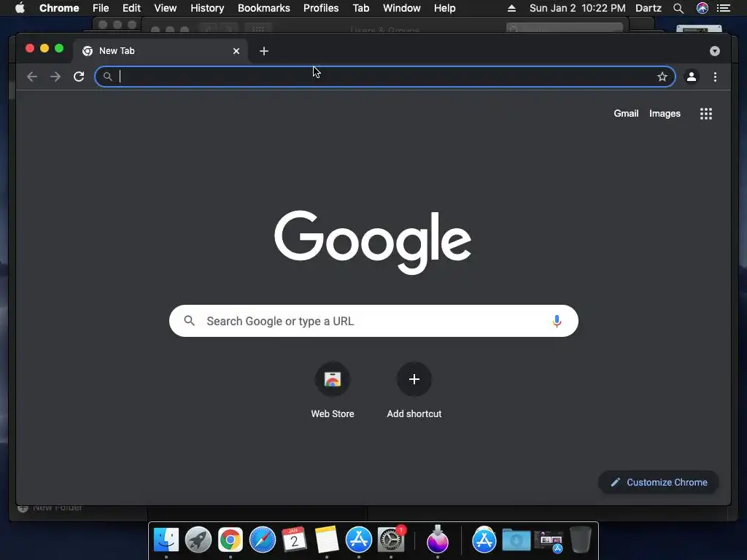
Task: Click the magnifier icon in Google search box
Action: (189, 321)
